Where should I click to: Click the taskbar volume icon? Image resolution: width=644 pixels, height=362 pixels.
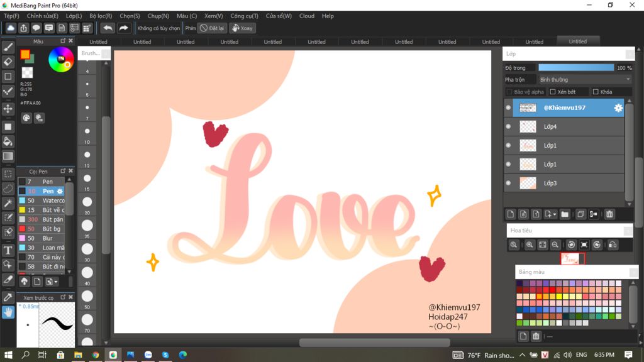coord(568,355)
